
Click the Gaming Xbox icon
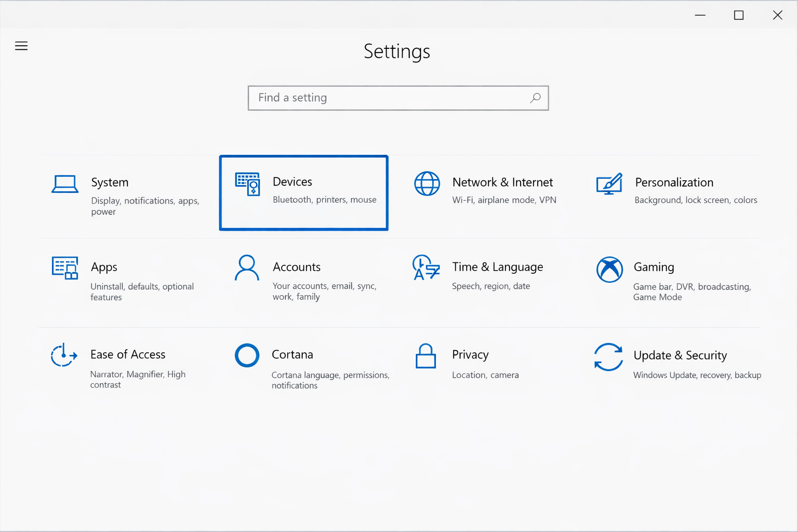coord(609,269)
